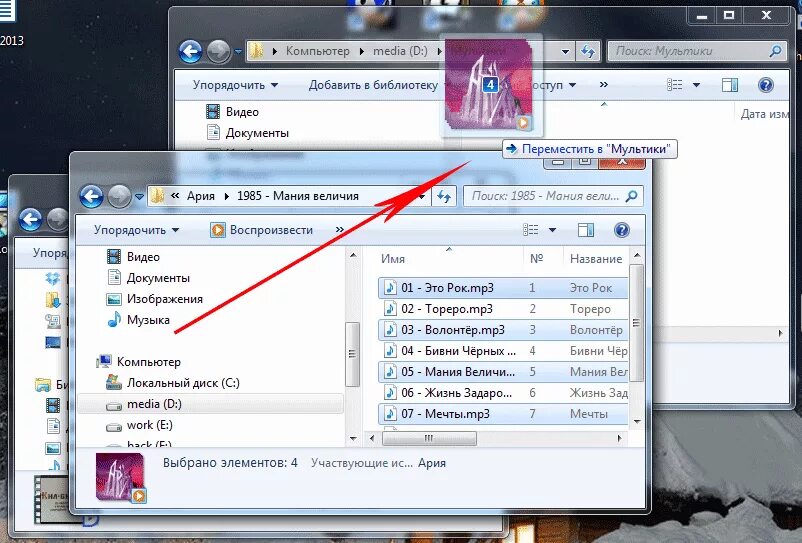Click file list horizontal scrollbar thumb

[x=429, y=438]
